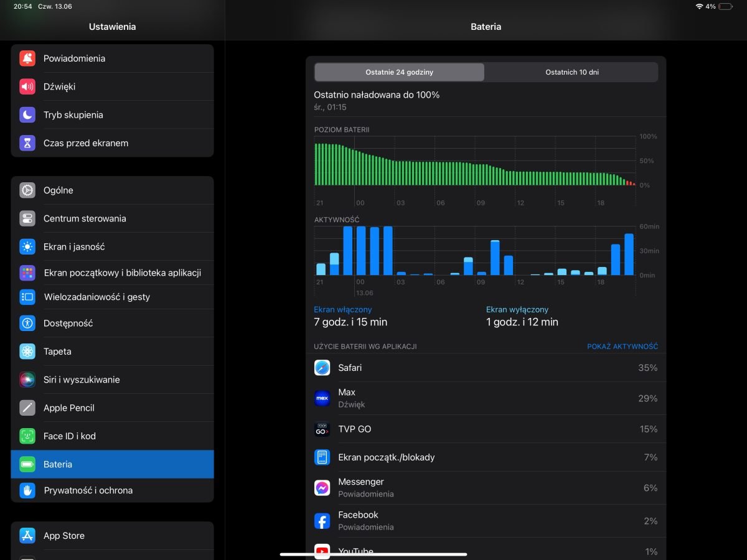The height and width of the screenshot is (560, 747).
Task: Tap the Ekran początk./blokady icon
Action: pyautogui.click(x=322, y=457)
